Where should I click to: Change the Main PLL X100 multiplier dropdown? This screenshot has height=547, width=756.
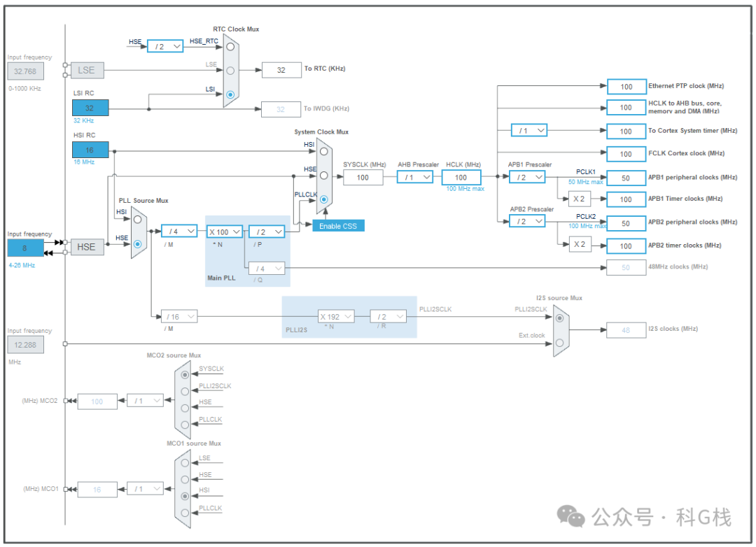point(223,231)
